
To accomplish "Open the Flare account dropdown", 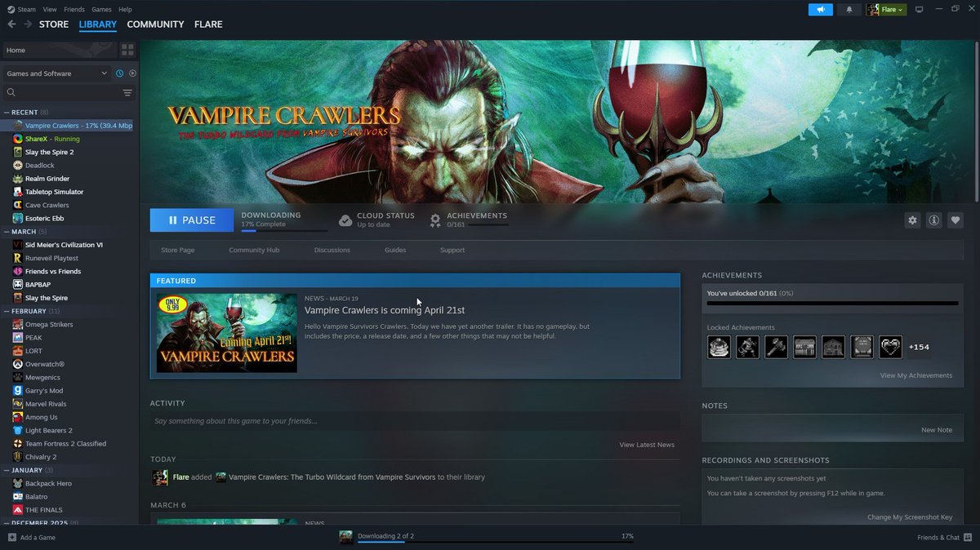I will point(886,10).
